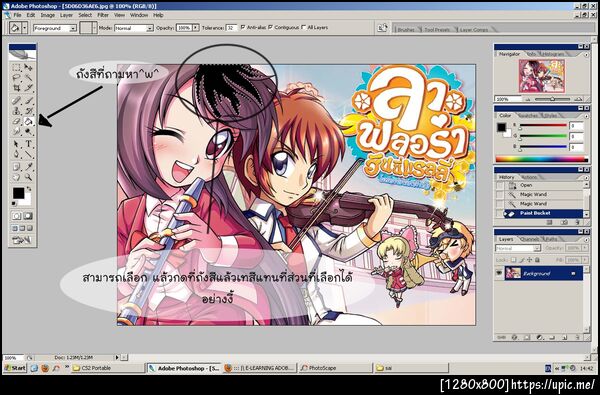Switch to Standard editing mode
Screen dimensions: 600x395
[x=16, y=216]
